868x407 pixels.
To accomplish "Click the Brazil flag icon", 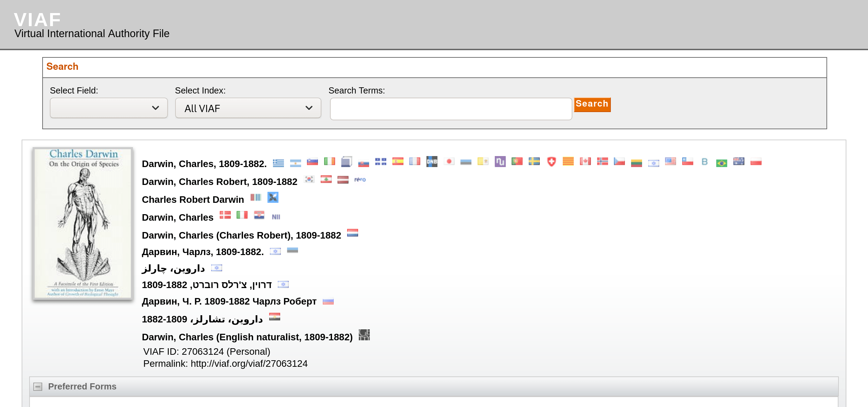I will [721, 163].
